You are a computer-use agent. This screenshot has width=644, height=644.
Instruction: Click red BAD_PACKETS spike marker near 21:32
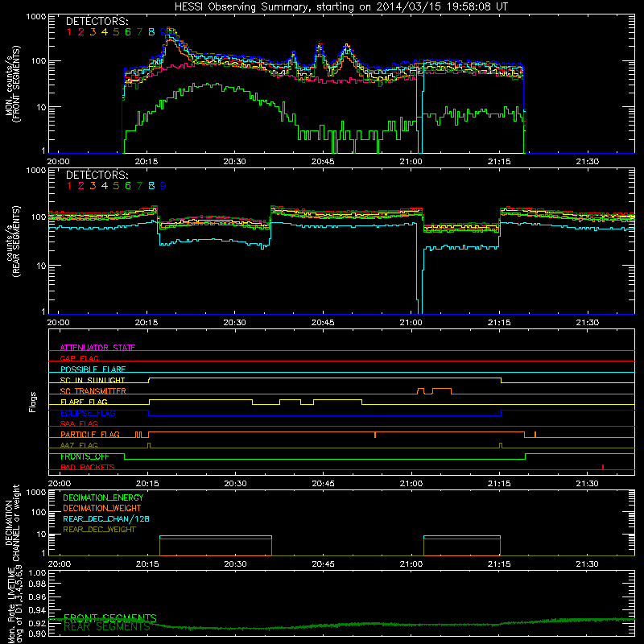click(602, 467)
